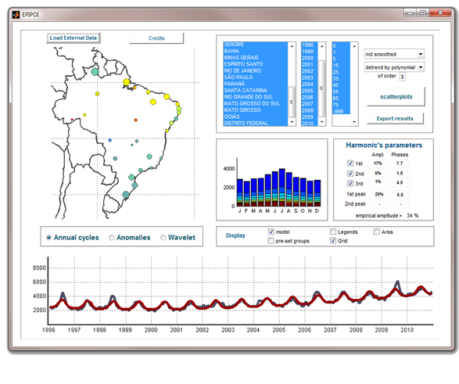The image size is (459, 384).
Task: Click the orange-red dot in central Brazil
Action: tap(136, 120)
